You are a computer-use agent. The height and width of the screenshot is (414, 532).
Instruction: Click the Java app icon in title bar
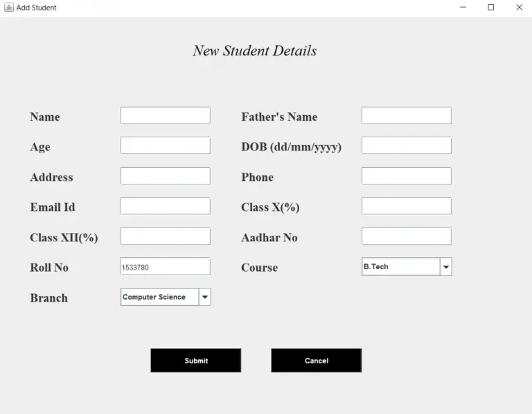pos(9,8)
